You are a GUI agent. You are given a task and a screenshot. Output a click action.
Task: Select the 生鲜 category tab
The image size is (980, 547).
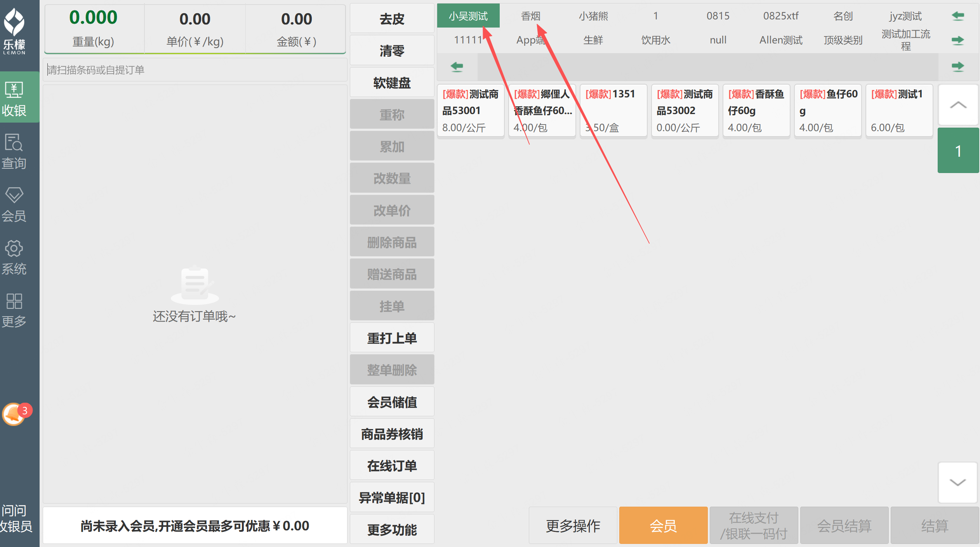pyautogui.click(x=593, y=40)
